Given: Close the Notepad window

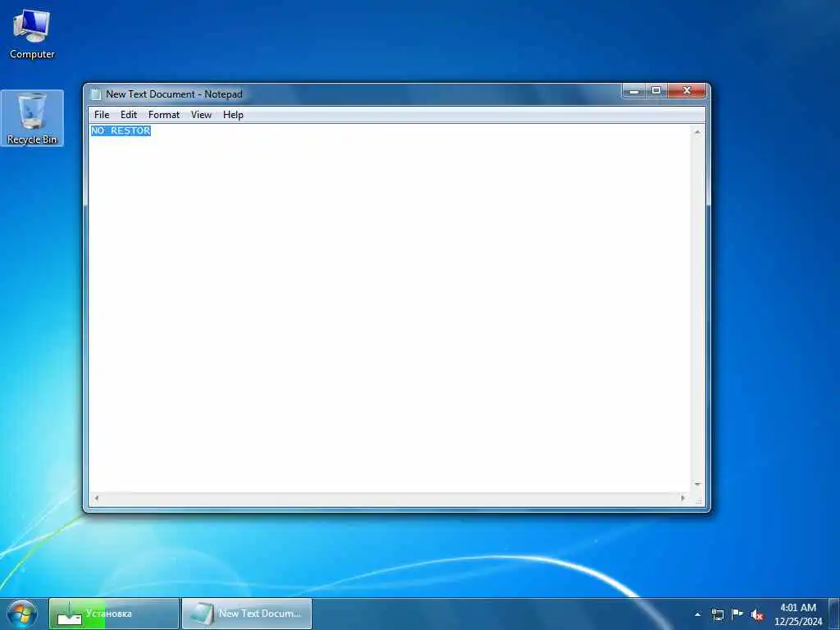Looking at the screenshot, I should tap(687, 91).
